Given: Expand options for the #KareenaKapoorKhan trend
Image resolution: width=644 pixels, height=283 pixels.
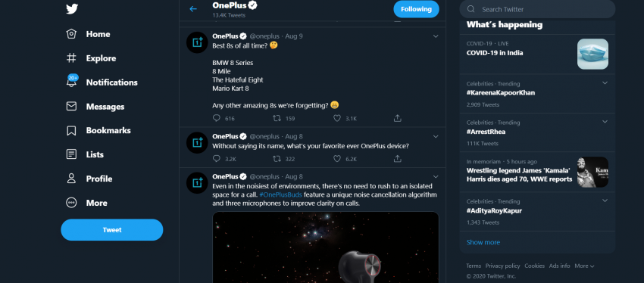Looking at the screenshot, I should click(605, 82).
